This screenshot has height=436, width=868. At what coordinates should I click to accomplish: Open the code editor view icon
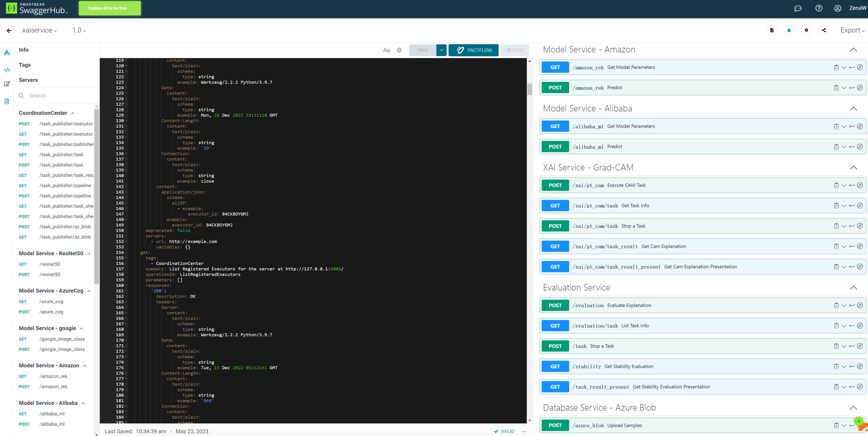pos(7,70)
